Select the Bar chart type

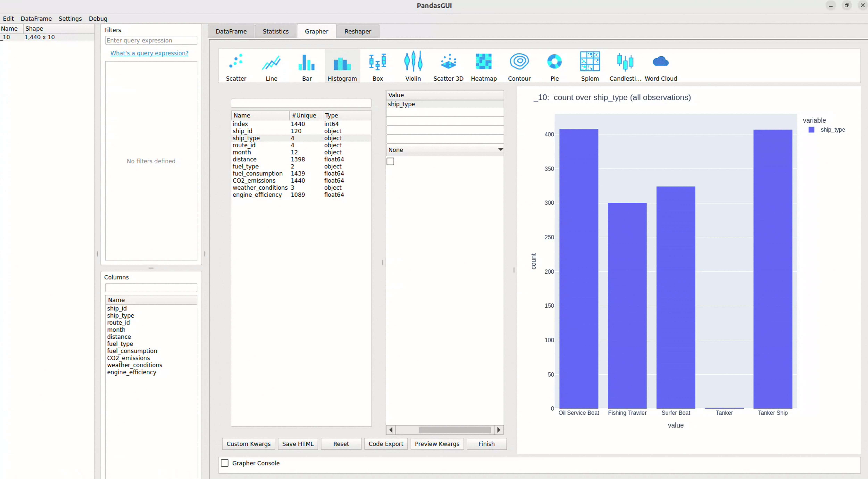pos(307,66)
